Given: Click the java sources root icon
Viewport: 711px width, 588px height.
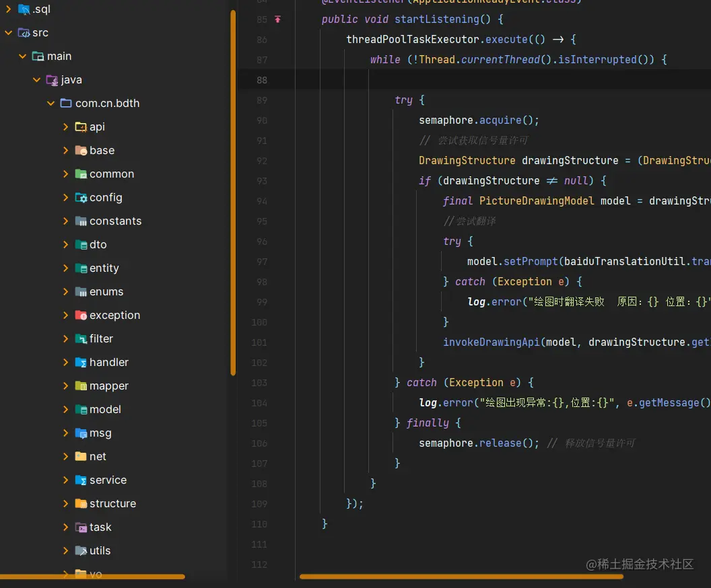Looking at the screenshot, I should pyautogui.click(x=52, y=80).
